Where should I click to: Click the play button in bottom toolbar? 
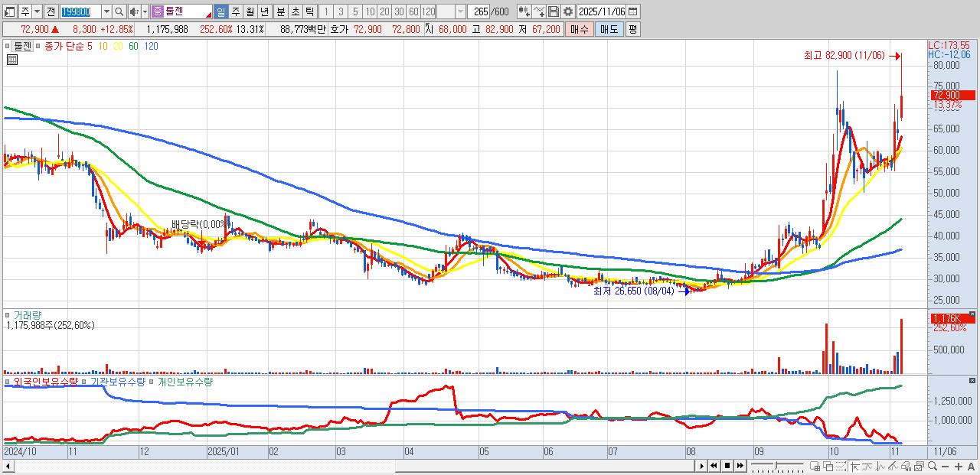pyautogui.click(x=702, y=466)
